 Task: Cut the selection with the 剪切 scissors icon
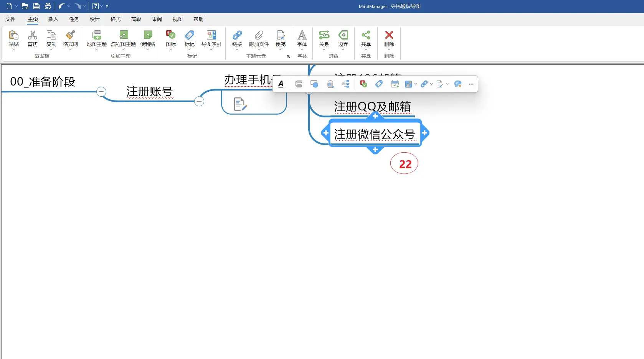(33, 35)
